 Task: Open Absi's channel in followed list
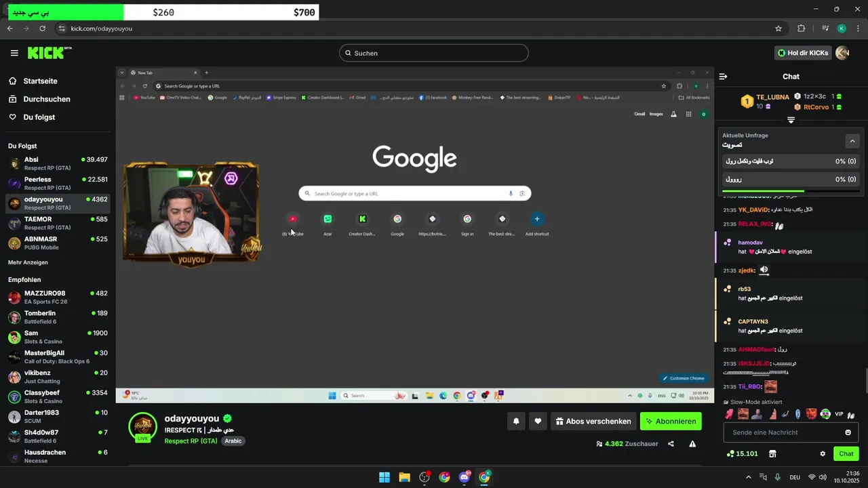58,163
